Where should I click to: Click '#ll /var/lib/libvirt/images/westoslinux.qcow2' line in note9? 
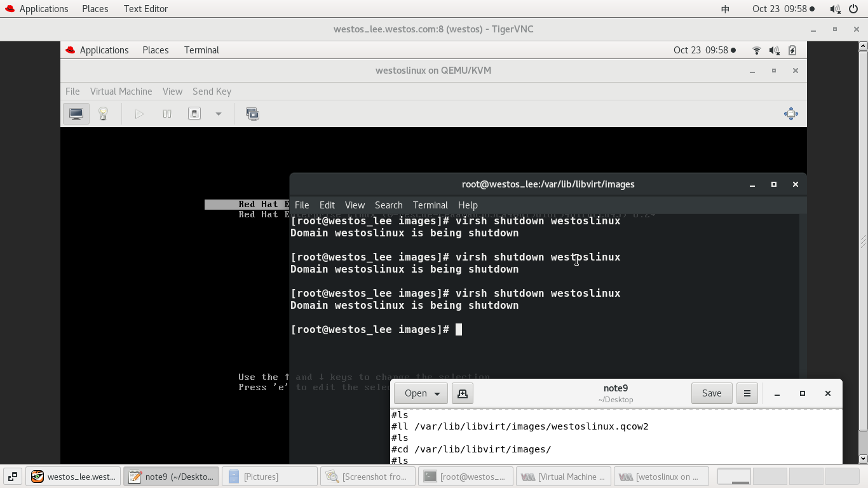click(x=520, y=426)
